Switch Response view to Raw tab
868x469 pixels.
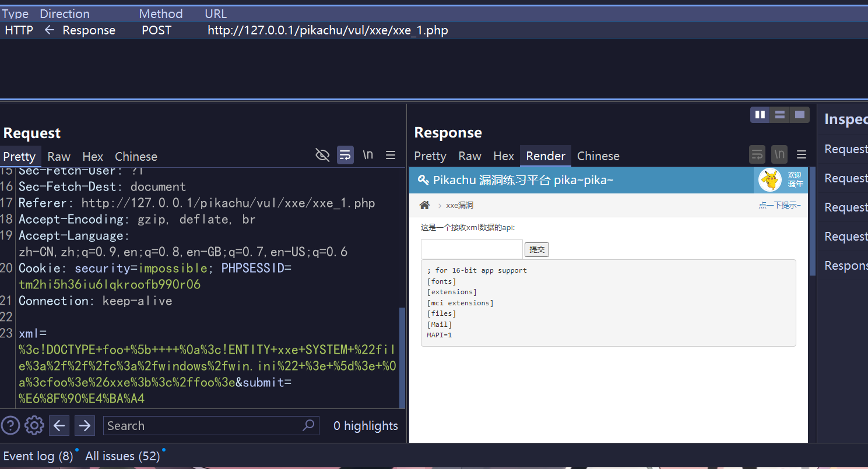[x=470, y=156]
